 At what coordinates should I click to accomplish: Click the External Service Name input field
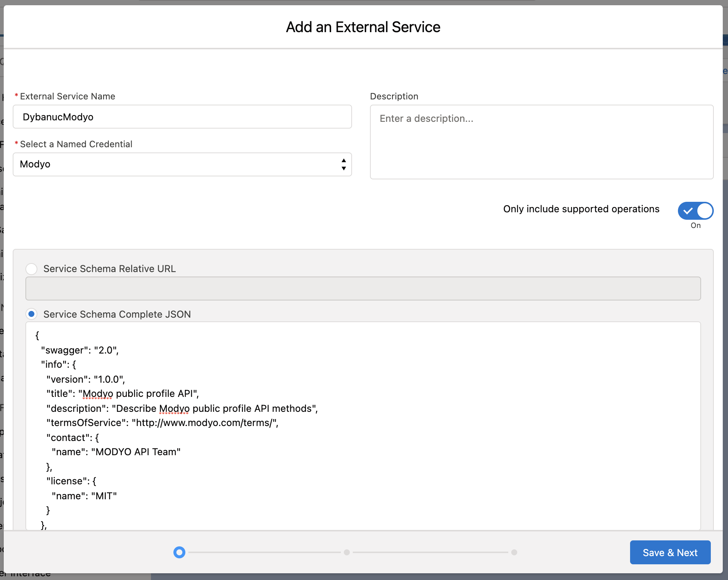pyautogui.click(x=182, y=117)
